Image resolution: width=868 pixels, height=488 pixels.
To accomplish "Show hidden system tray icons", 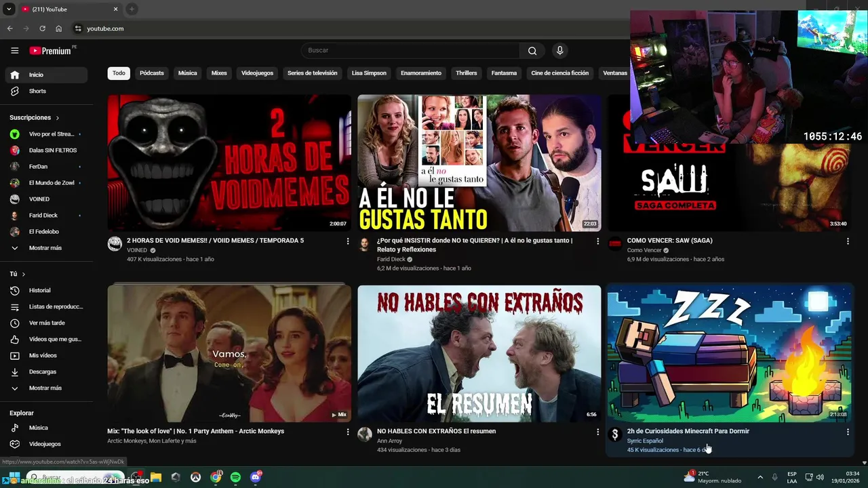I will (759, 477).
